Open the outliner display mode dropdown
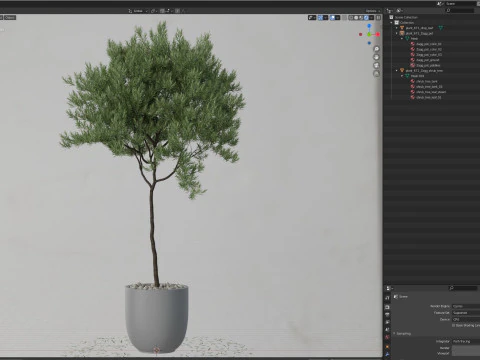480x360 pixels. (x=400, y=11)
